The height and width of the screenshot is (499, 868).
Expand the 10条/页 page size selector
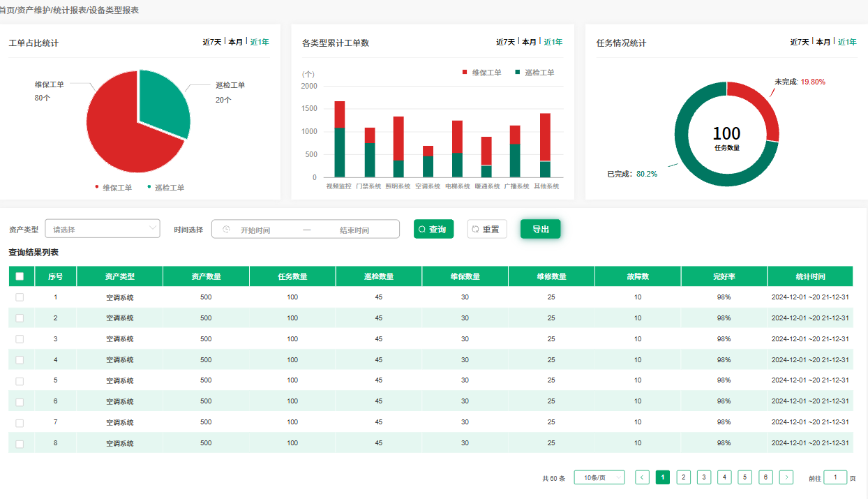coord(599,477)
